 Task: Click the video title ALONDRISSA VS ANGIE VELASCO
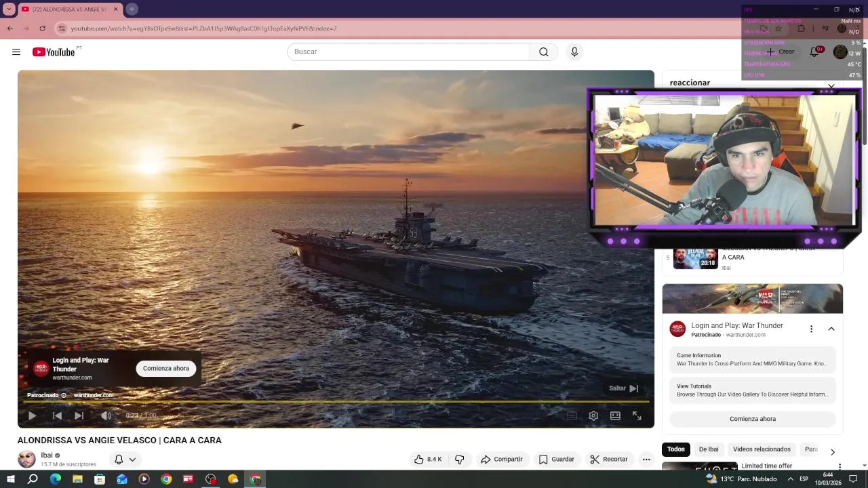click(119, 441)
